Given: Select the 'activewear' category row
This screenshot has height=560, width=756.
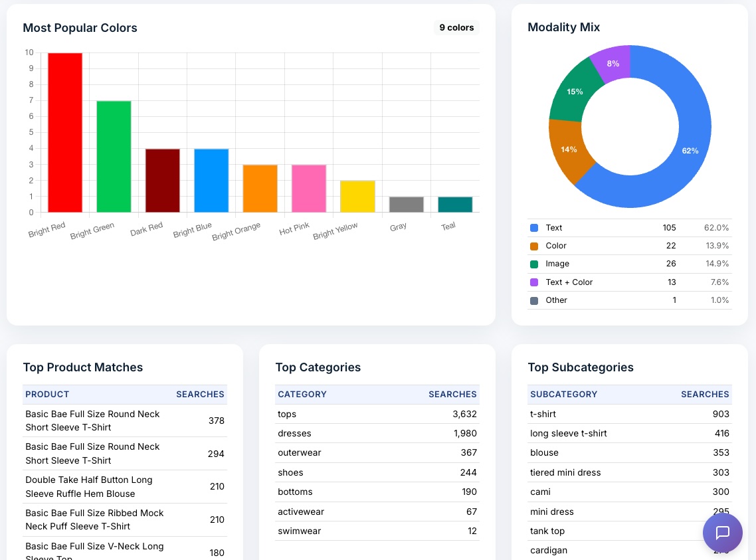Looking at the screenshot, I should [377, 512].
